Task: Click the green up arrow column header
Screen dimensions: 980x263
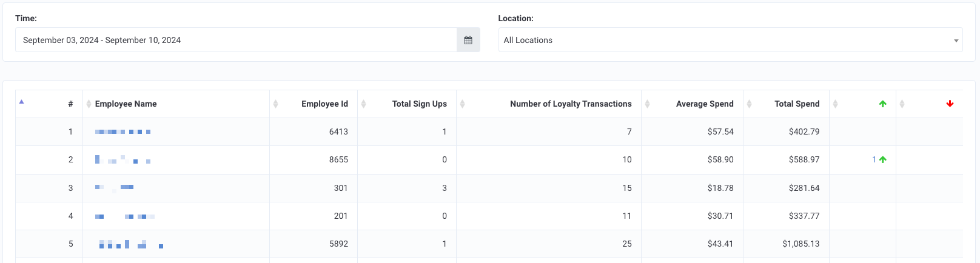Action: coord(883,104)
